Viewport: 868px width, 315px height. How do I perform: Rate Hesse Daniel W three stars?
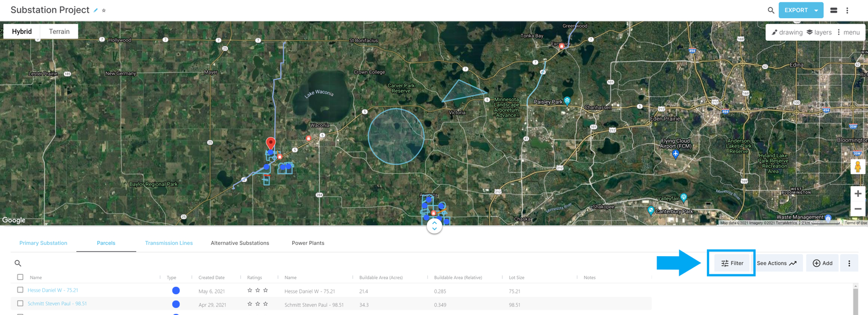266,290
